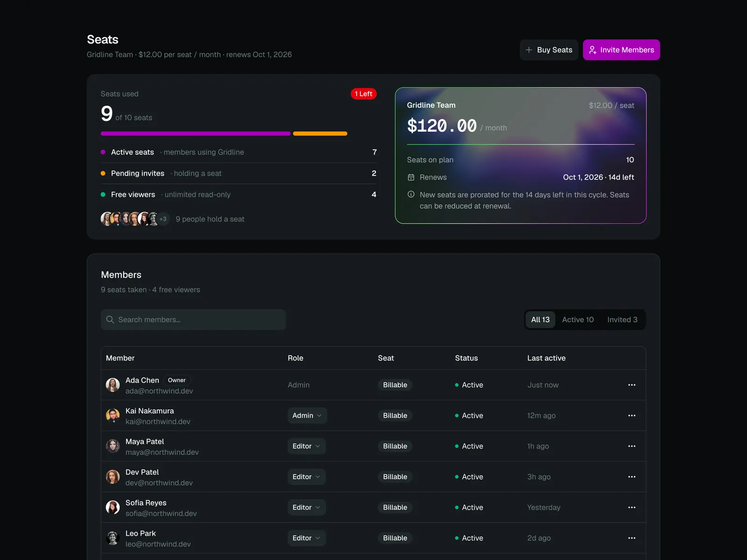Click the orange pending invites usage bar
This screenshot has width=747, height=560.
coord(320,134)
